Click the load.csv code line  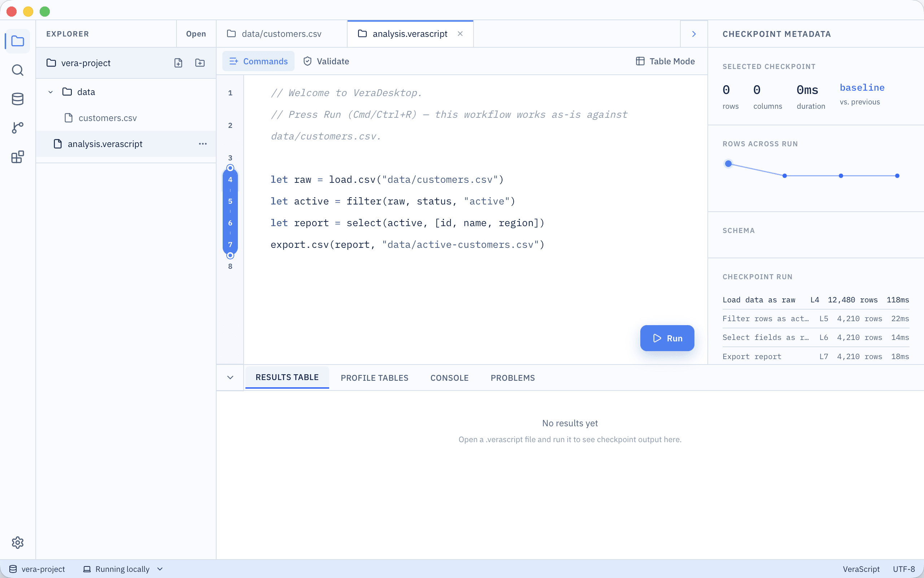pyautogui.click(x=387, y=179)
